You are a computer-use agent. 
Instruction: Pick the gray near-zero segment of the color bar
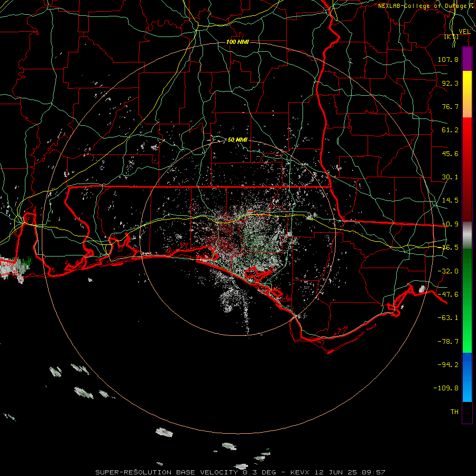coord(467,235)
